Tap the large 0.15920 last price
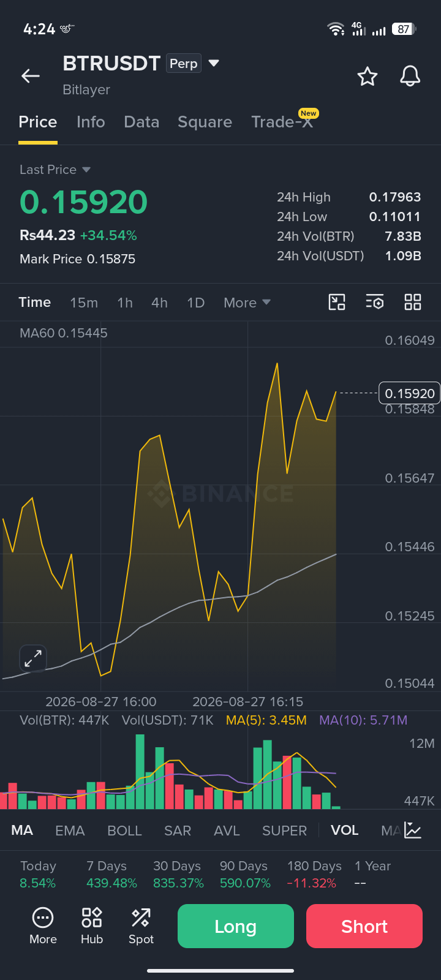Viewport: 441px width, 980px height. (84, 202)
